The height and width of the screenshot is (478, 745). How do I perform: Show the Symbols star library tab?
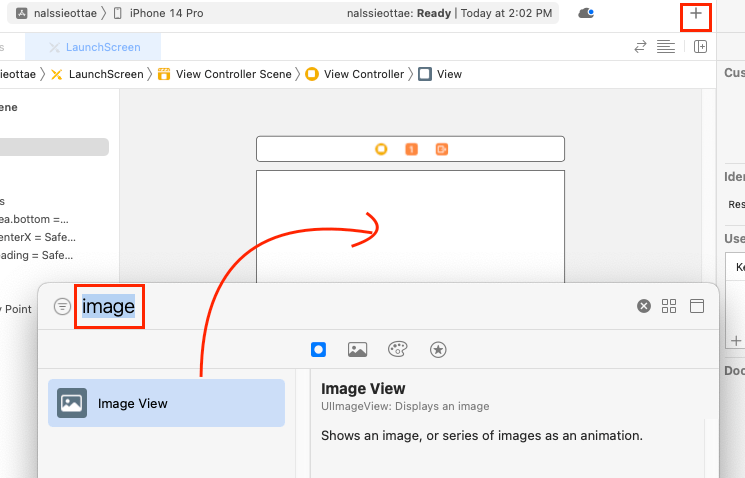[438, 350]
